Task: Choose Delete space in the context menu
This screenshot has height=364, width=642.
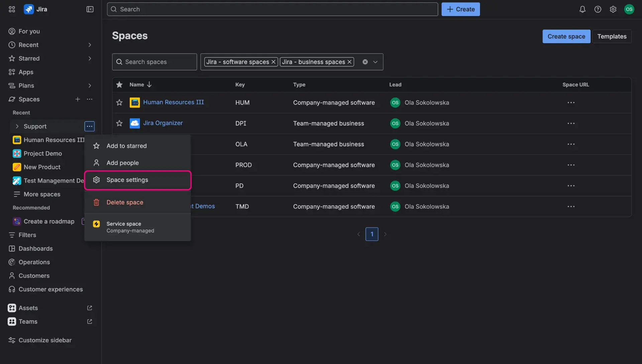Action: pyautogui.click(x=125, y=202)
